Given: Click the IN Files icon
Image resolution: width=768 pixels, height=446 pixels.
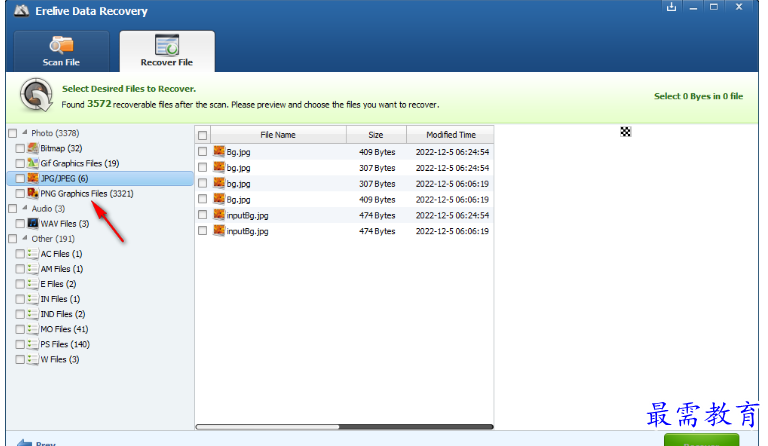Looking at the screenshot, I should 33,299.
